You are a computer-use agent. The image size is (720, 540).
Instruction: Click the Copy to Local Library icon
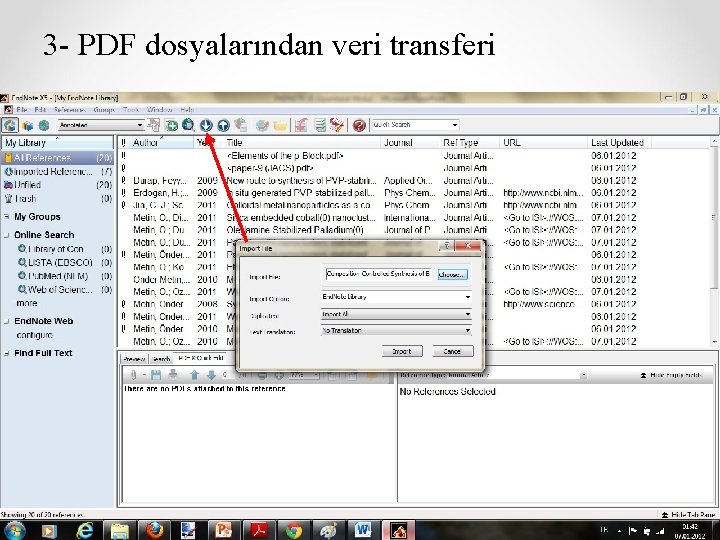[153, 125]
